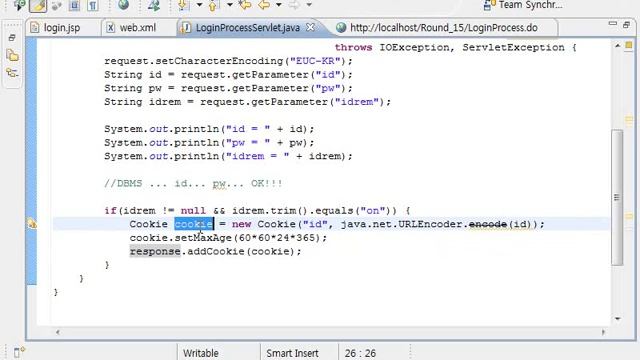Close the LoginProcessServlet.java tab
640x360 pixels.
[x=310, y=27]
